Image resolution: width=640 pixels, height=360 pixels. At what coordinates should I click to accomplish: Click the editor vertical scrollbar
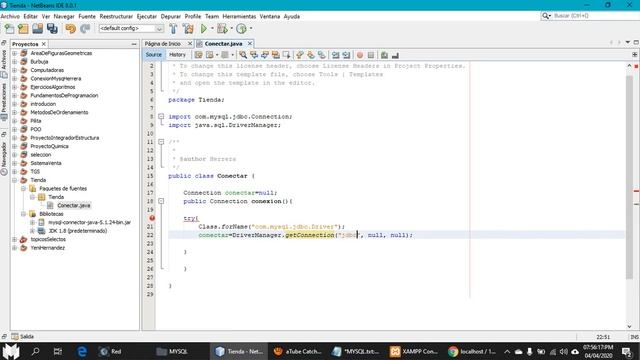coord(629,177)
